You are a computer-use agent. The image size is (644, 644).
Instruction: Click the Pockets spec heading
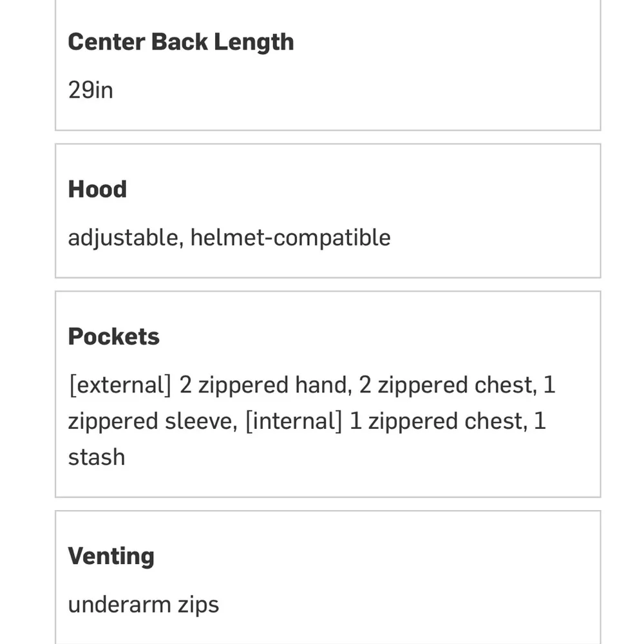click(114, 337)
